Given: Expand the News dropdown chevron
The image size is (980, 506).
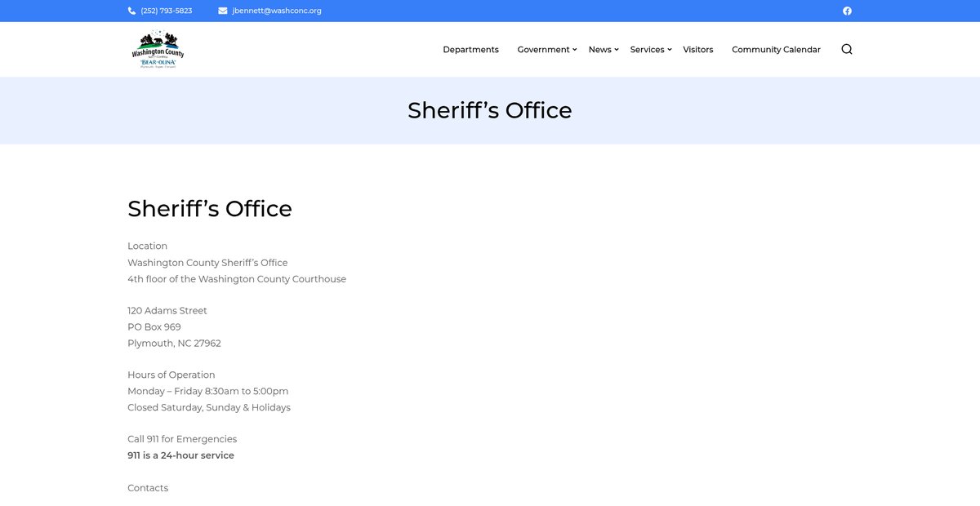Looking at the screenshot, I should click(617, 50).
